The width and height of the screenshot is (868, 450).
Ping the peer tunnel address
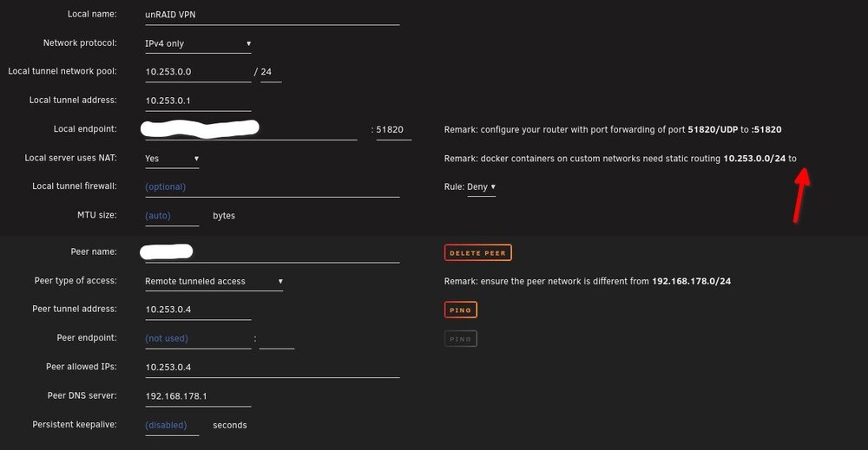pyautogui.click(x=461, y=310)
